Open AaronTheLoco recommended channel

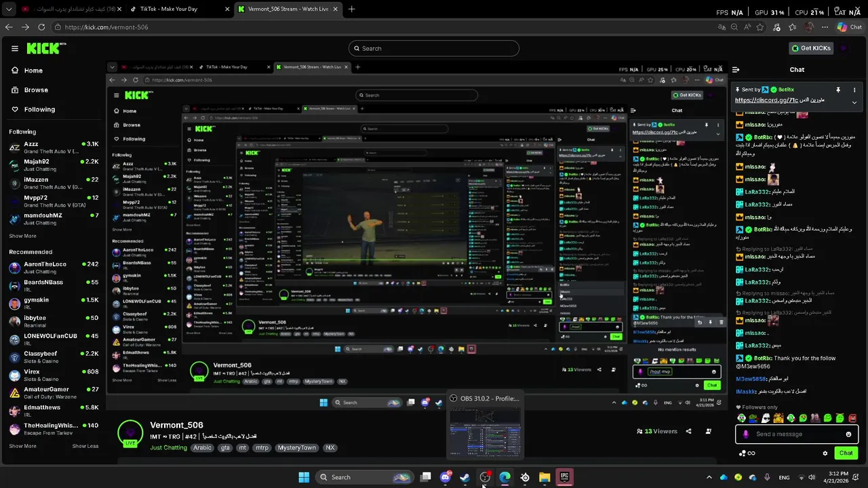[54, 267]
